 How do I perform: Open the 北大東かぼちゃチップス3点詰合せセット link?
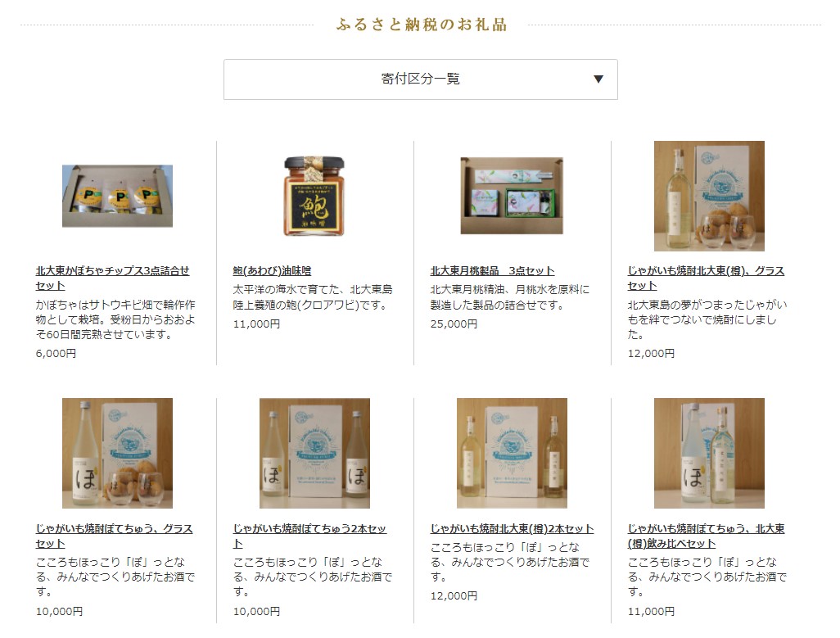(x=112, y=278)
